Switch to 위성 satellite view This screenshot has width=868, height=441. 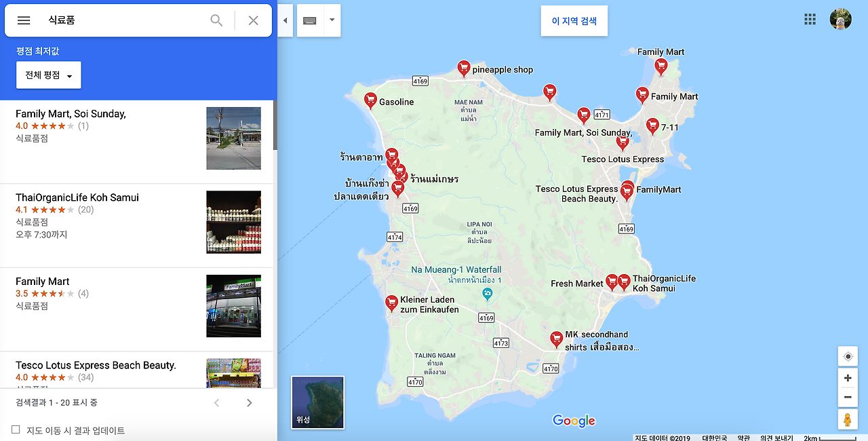click(x=317, y=403)
